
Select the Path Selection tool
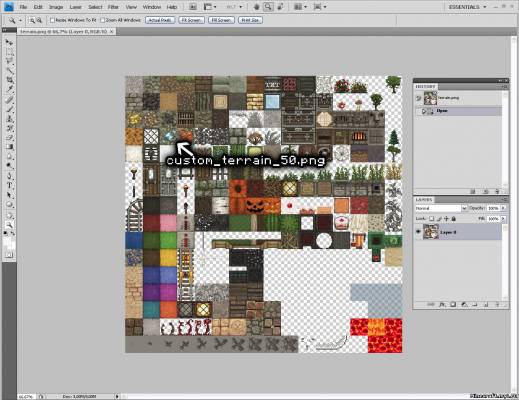tap(9, 195)
